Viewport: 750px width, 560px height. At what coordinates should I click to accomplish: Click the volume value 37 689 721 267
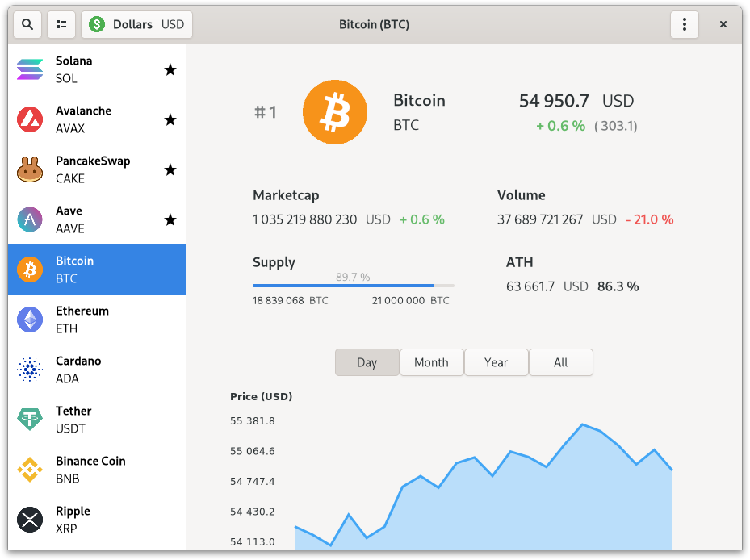pos(540,219)
